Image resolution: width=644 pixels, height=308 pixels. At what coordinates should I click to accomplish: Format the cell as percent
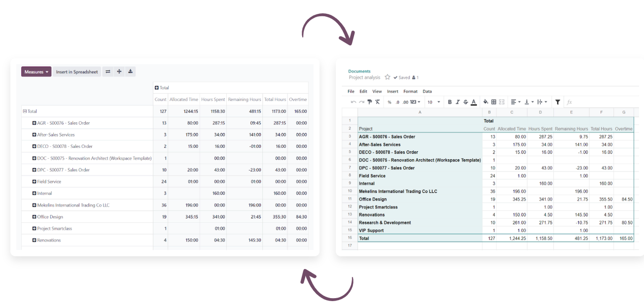pos(390,103)
